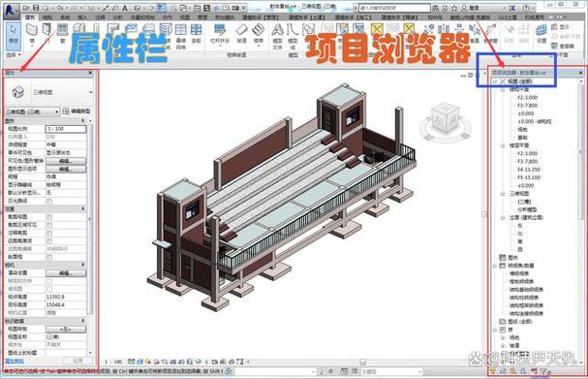Click the 3D view house type icon
This screenshot has height=379, width=588.
pyautogui.click(x=17, y=92)
